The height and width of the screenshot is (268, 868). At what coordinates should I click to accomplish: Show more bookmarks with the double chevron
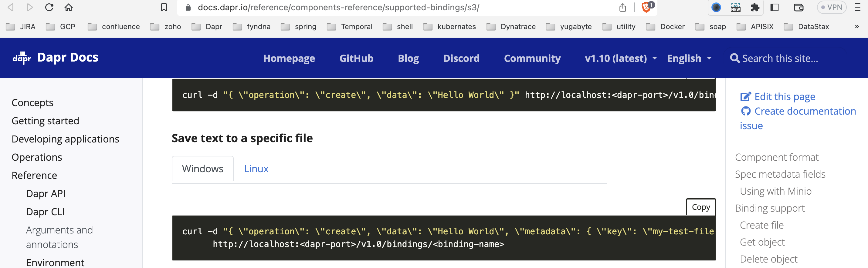(x=856, y=27)
